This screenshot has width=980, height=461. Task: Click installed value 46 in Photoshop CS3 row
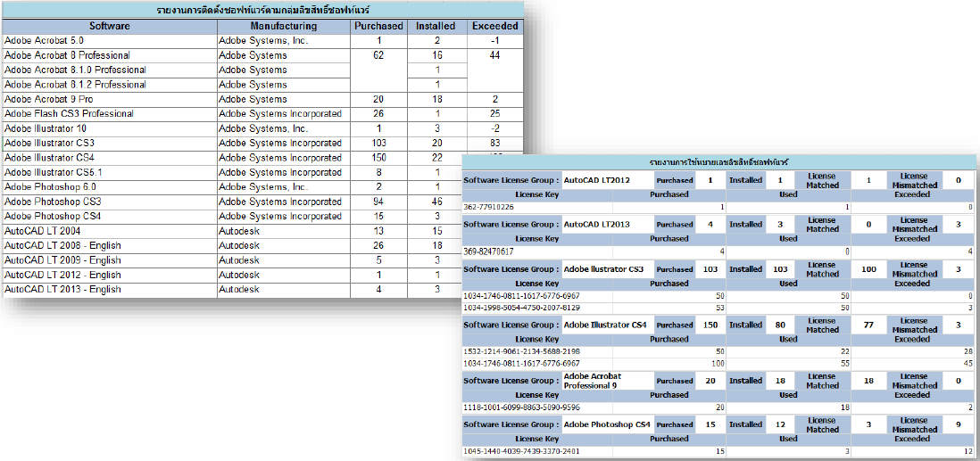436,202
